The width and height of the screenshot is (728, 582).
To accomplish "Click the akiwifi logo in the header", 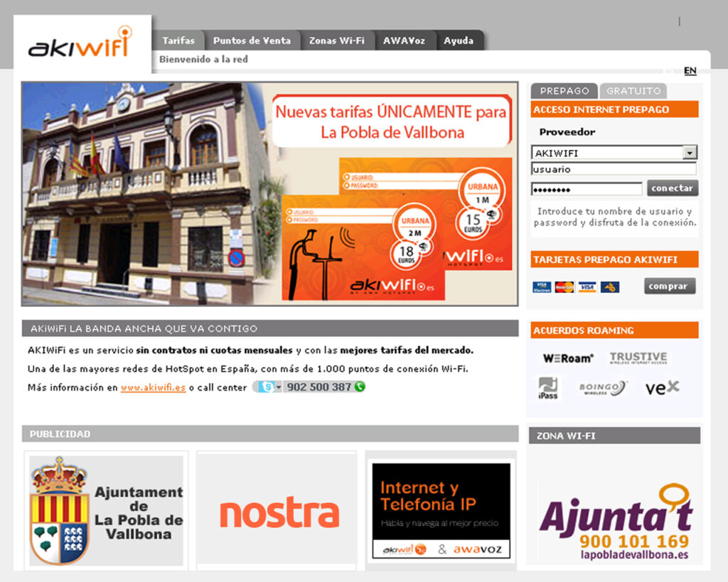I will (80, 43).
